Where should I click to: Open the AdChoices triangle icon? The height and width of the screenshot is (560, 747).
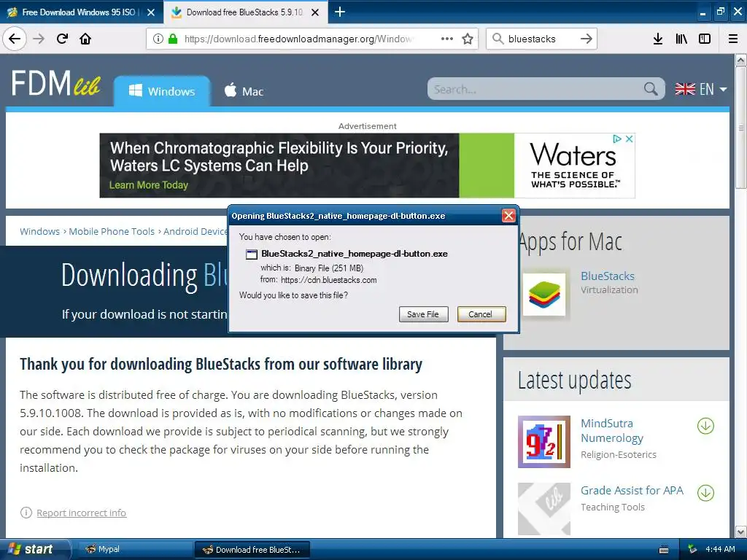click(617, 139)
